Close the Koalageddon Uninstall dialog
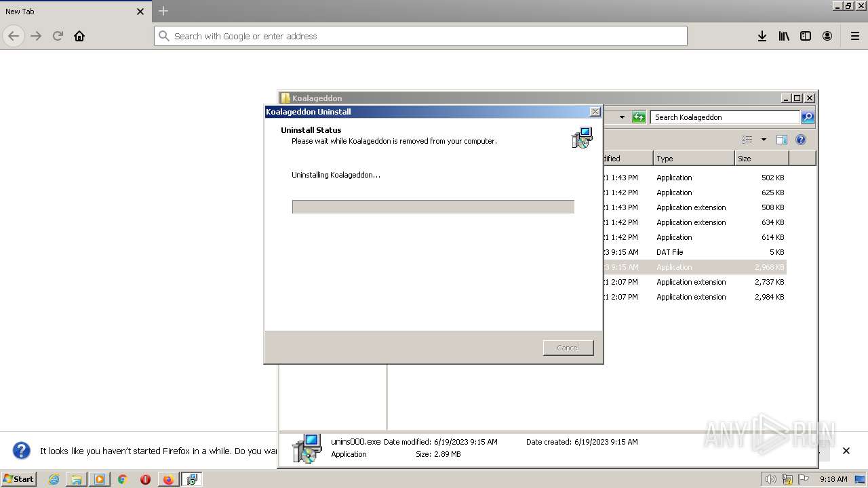The width and height of the screenshot is (868, 488). click(595, 112)
